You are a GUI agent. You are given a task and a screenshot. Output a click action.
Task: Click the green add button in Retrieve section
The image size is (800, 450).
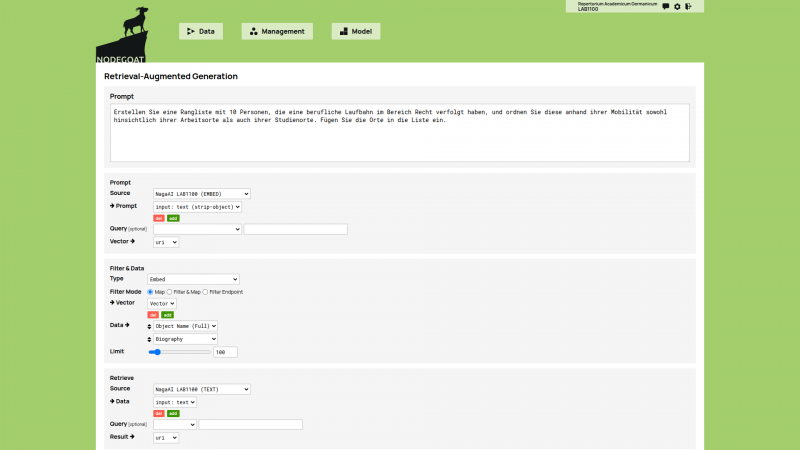pos(173,413)
